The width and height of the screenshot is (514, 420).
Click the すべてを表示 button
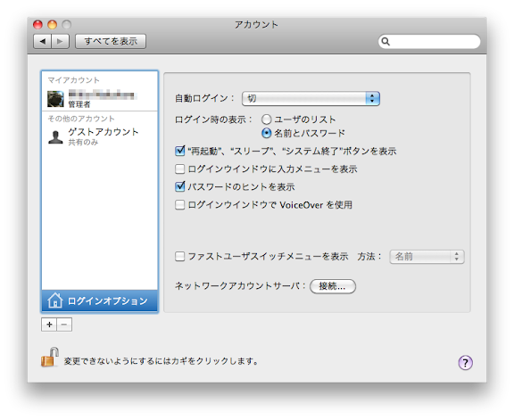[x=111, y=41]
